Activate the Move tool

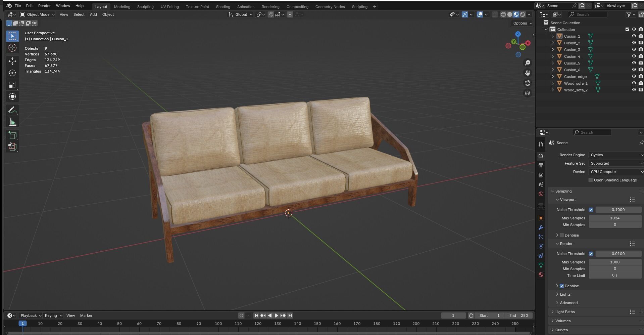tap(12, 61)
